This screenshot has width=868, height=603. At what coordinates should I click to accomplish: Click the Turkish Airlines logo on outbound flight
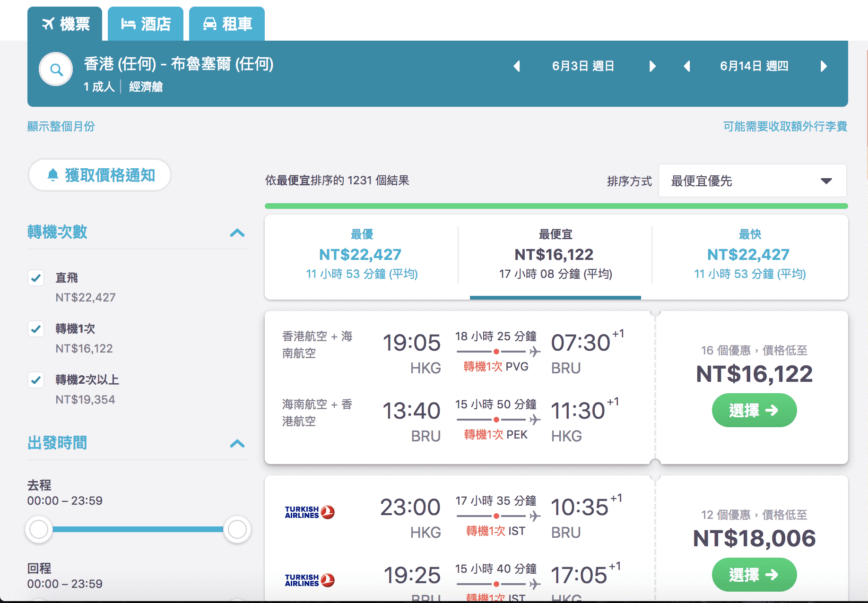click(310, 512)
